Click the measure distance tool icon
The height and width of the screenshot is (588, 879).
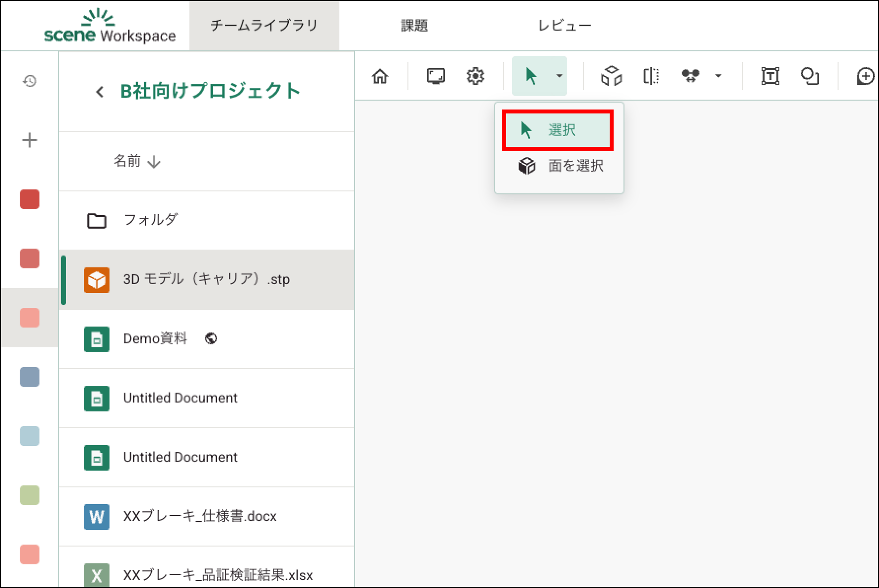click(690, 76)
